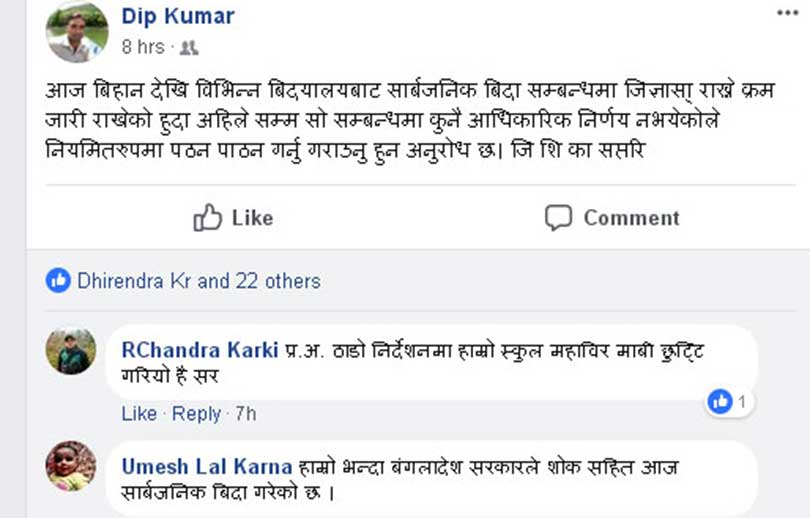Open Dip Kumar's profile name link
Screen dimensions: 810x518
click(x=178, y=16)
